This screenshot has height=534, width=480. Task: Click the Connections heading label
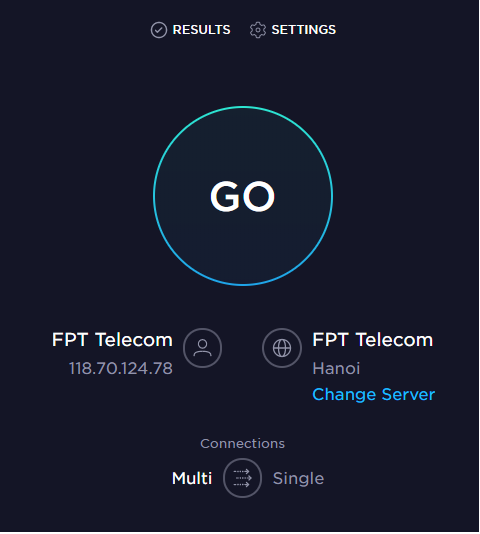coord(243,444)
